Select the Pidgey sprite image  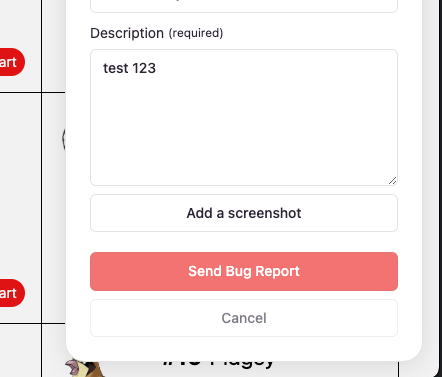[84, 368]
